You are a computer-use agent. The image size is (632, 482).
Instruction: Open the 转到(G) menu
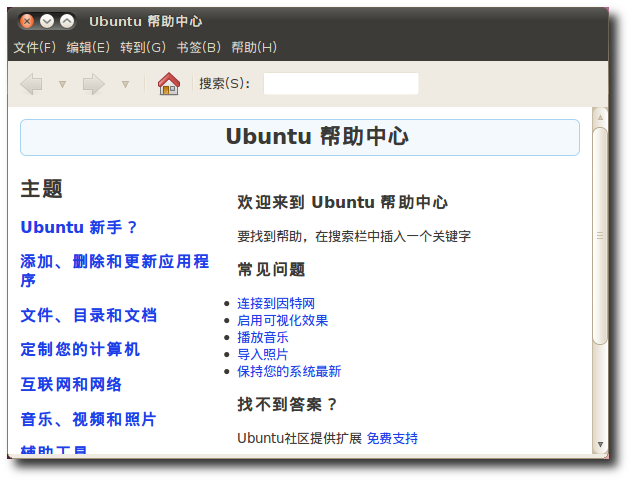[x=143, y=48]
